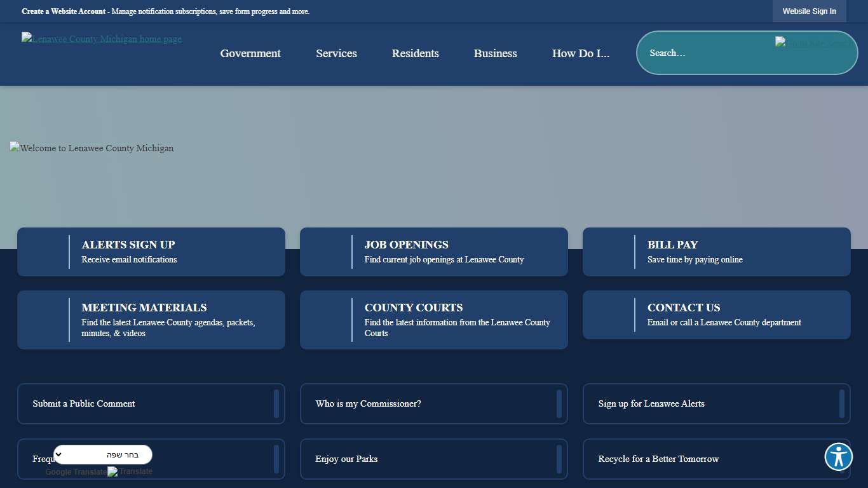Click the Lenawee County home page logo
The image size is (868, 488).
click(x=101, y=39)
